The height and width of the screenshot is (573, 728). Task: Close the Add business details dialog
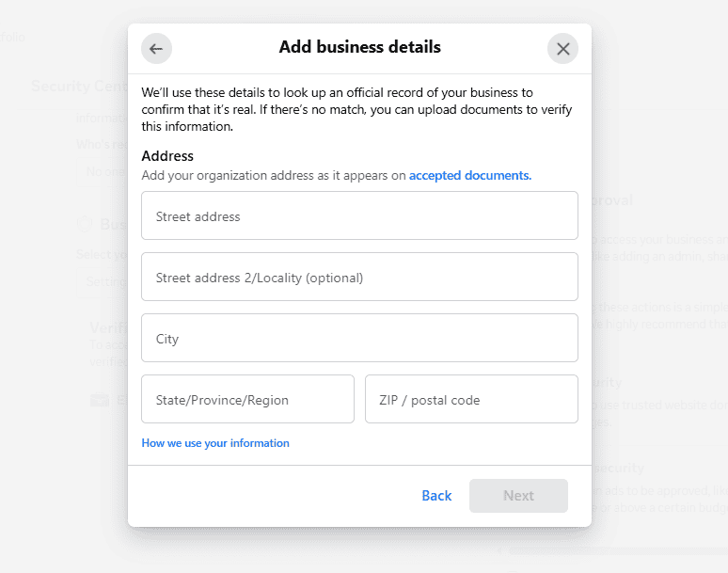click(x=562, y=49)
